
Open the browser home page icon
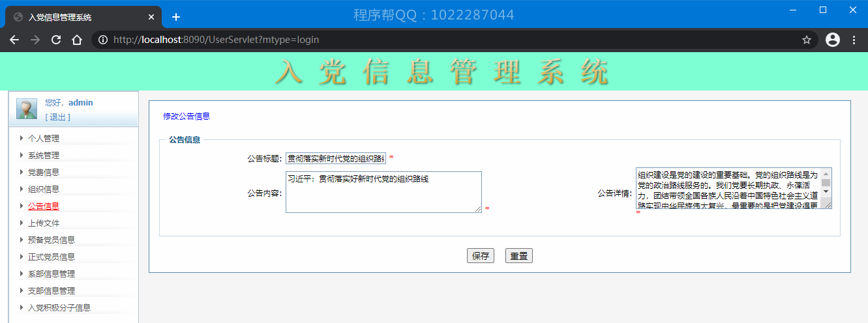[x=77, y=40]
